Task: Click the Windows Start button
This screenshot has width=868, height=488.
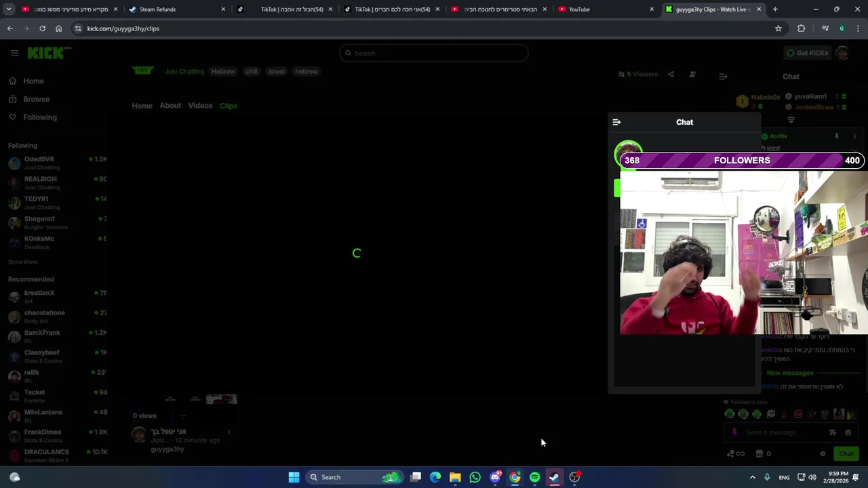Action: pos(294,477)
